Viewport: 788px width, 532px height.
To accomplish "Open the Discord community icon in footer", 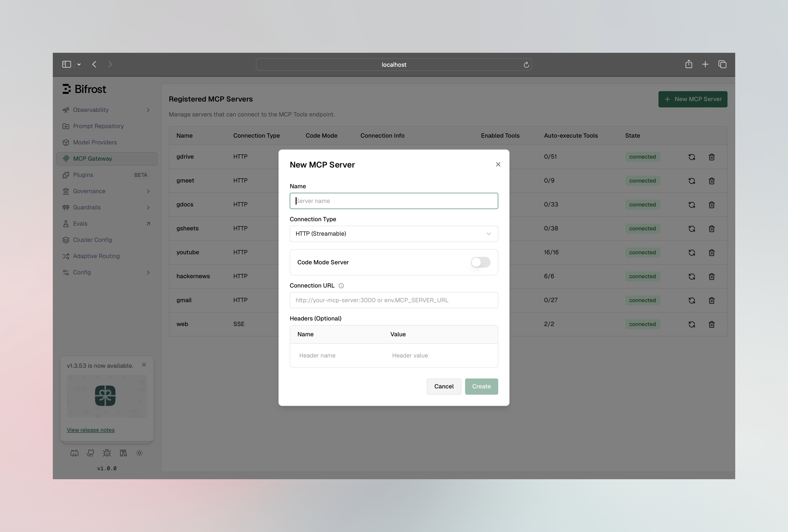I will click(x=75, y=453).
